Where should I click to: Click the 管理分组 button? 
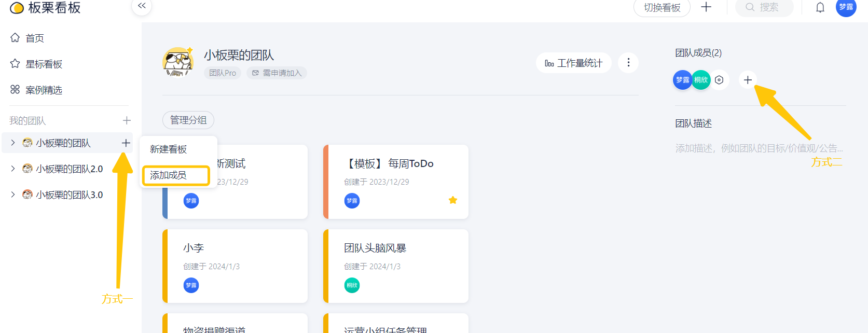[188, 120]
